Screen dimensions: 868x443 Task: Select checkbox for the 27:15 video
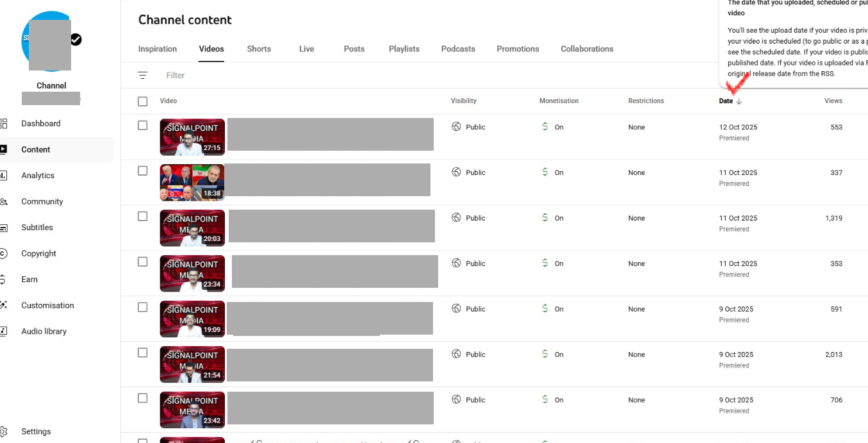click(x=143, y=126)
